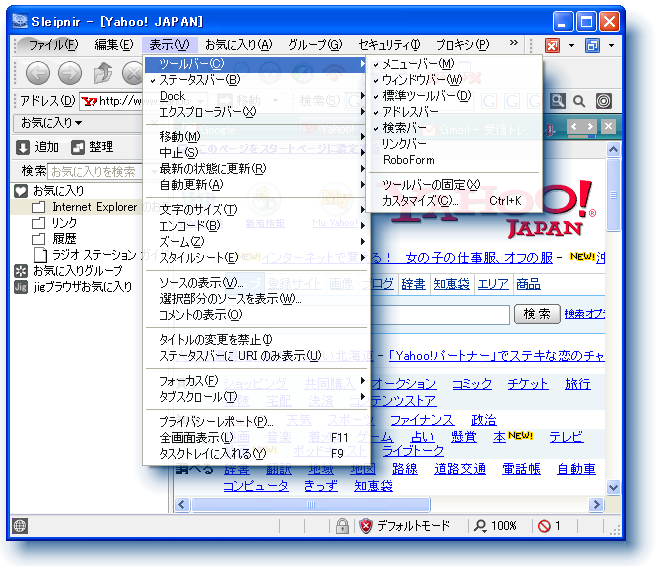The width and height of the screenshot is (662, 566).
Task: Enable the リンクバー toolbar
Action: coord(454,144)
